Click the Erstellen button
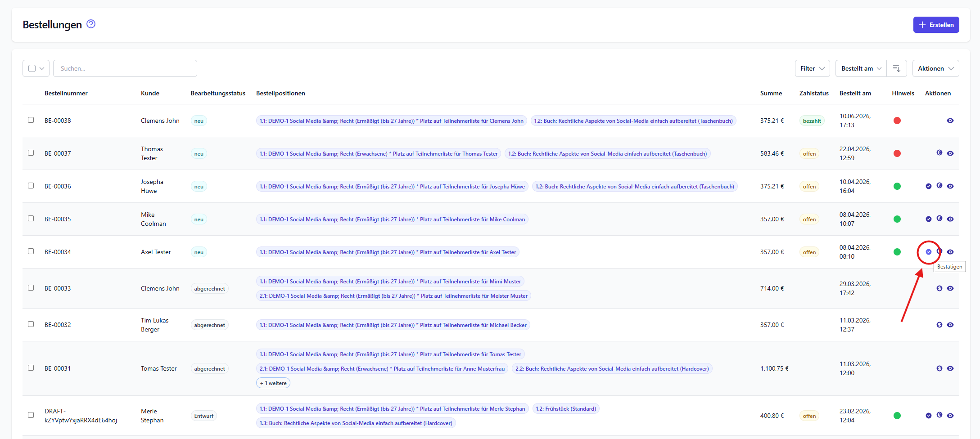This screenshot has width=980, height=439. pyautogui.click(x=936, y=25)
